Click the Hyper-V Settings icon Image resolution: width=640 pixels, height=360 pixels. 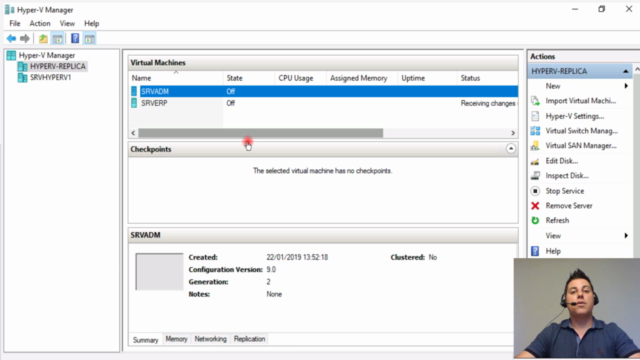pyautogui.click(x=535, y=116)
